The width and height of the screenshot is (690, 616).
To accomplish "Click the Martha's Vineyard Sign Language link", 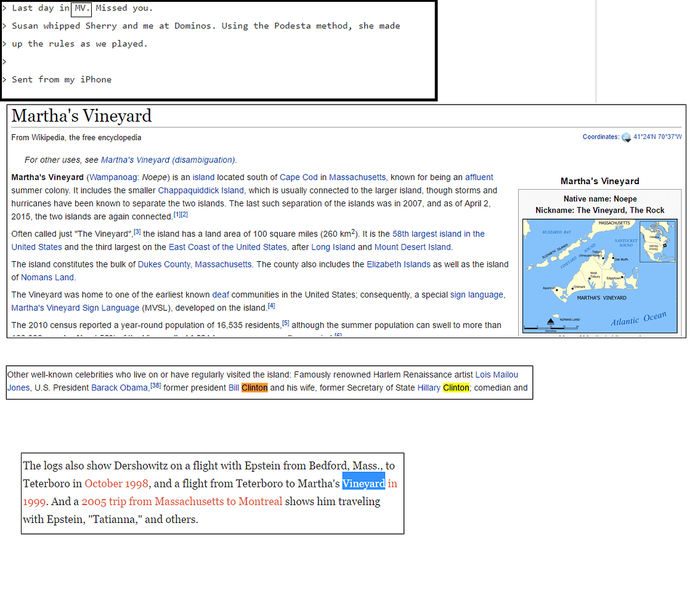I will [75, 307].
